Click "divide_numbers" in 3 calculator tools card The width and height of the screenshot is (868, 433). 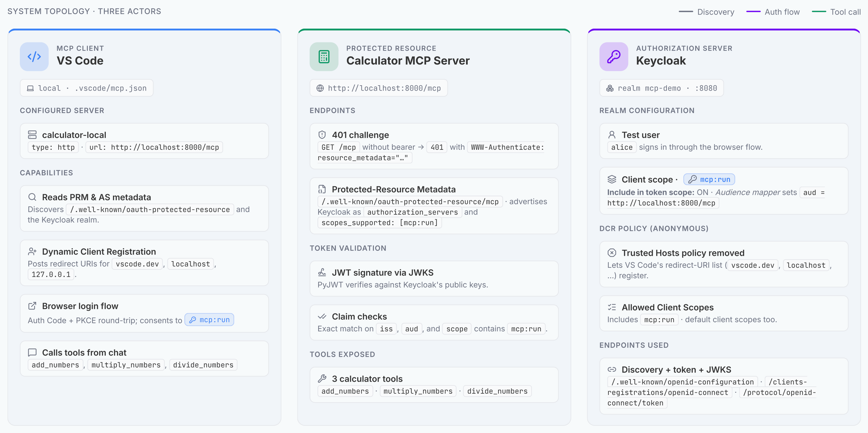497,391
